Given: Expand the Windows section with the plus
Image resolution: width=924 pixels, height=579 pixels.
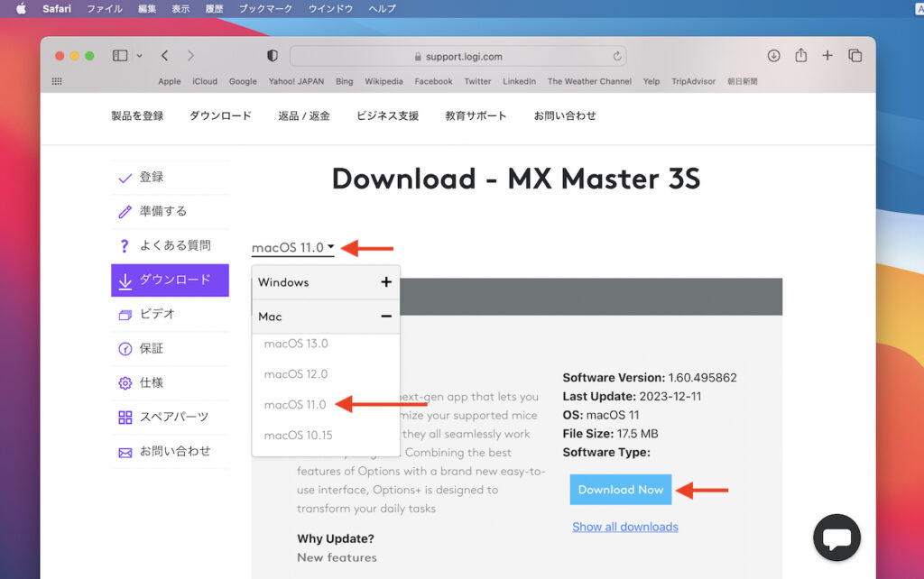Looking at the screenshot, I should click(386, 281).
